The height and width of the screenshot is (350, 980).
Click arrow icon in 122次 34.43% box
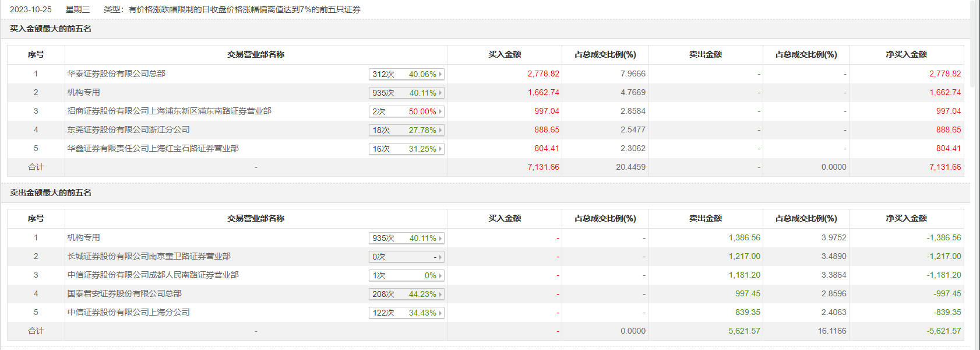(440, 313)
